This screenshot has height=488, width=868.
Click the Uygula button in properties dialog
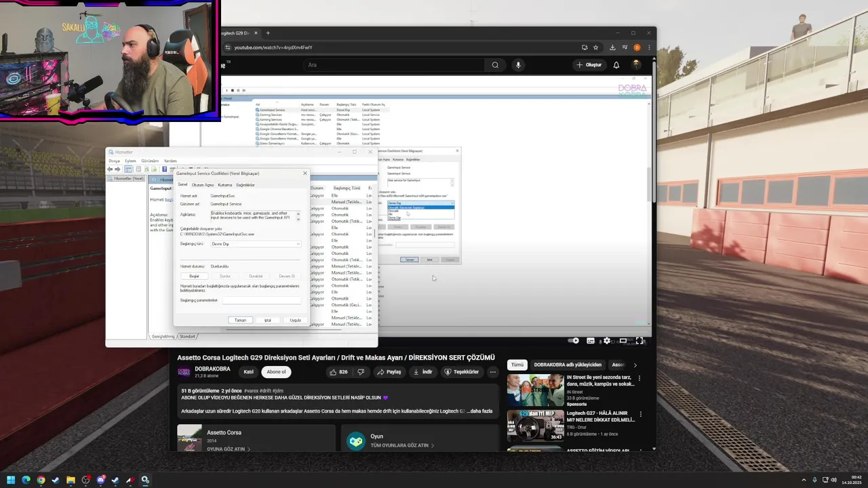pos(296,320)
